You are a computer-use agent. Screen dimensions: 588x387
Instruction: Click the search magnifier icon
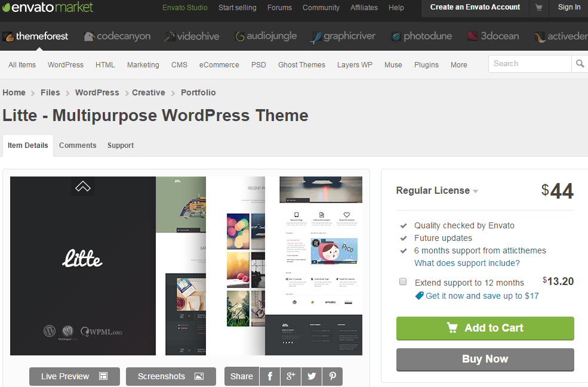click(580, 64)
